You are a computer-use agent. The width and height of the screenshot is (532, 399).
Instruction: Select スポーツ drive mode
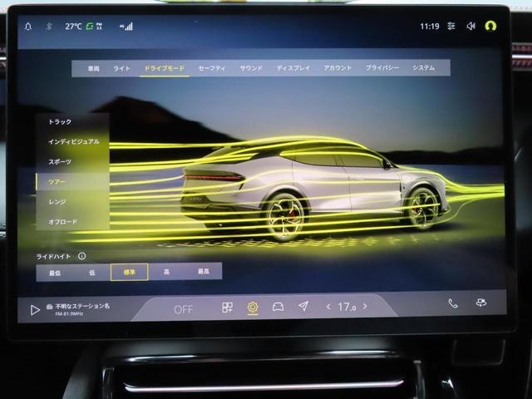72,162
